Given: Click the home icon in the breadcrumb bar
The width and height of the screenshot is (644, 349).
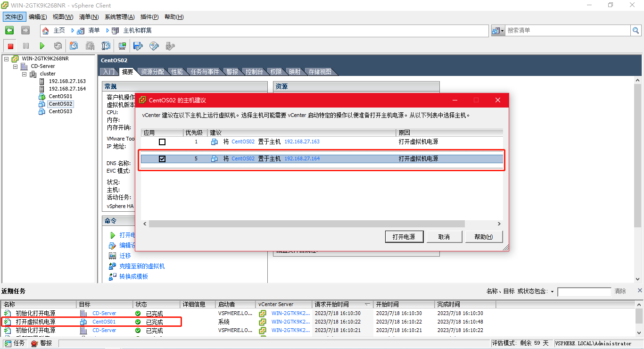Looking at the screenshot, I should pyautogui.click(x=46, y=31).
